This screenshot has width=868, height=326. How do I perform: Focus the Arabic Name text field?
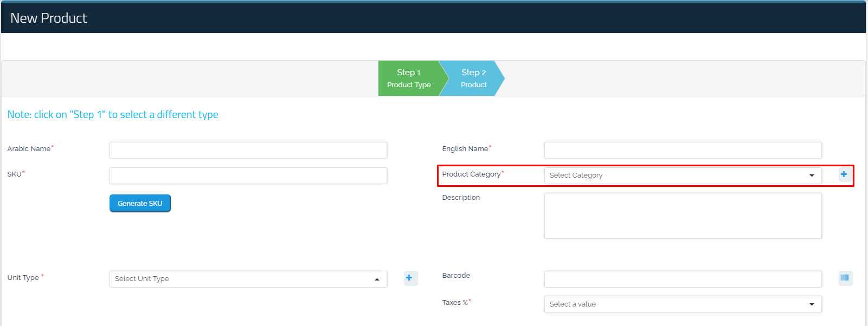pyautogui.click(x=248, y=150)
